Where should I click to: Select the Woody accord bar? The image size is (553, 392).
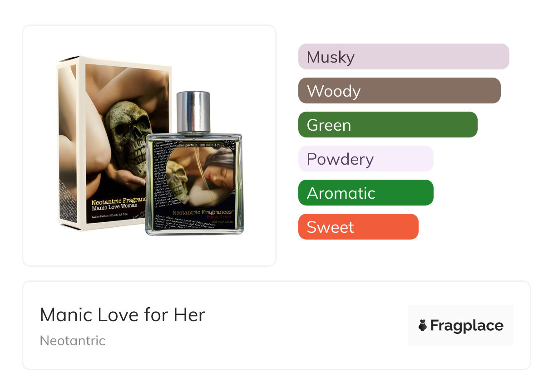click(400, 91)
